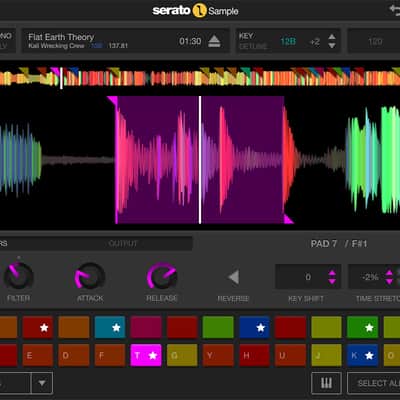Increase Time Stretch with its up arrow
This screenshot has width=400, height=400.
coord(389,273)
